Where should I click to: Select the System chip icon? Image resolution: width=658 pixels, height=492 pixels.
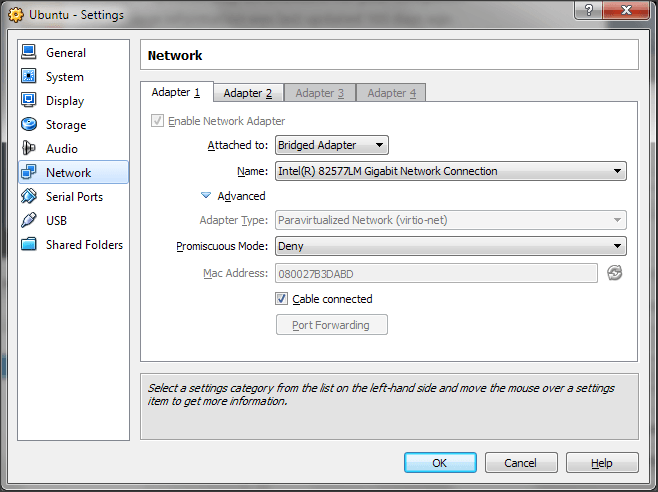click(28, 76)
